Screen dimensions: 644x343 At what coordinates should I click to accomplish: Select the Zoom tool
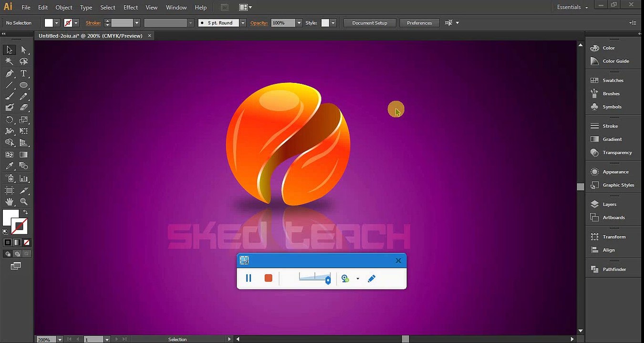pos(23,202)
